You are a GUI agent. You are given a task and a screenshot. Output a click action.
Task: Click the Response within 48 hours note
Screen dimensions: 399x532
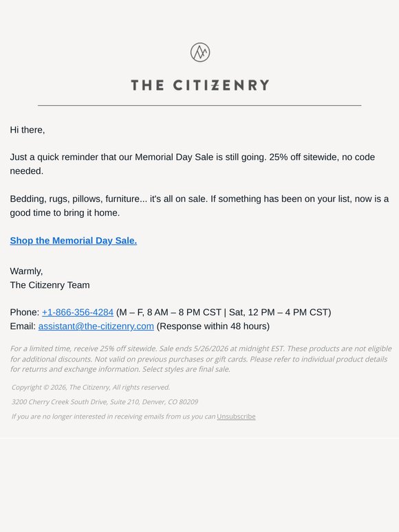click(x=213, y=326)
